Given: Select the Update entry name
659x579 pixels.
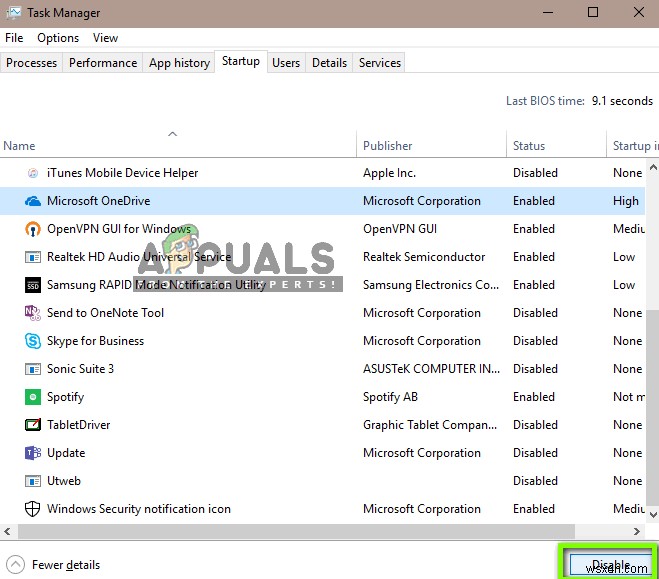Looking at the screenshot, I should coord(66,453).
